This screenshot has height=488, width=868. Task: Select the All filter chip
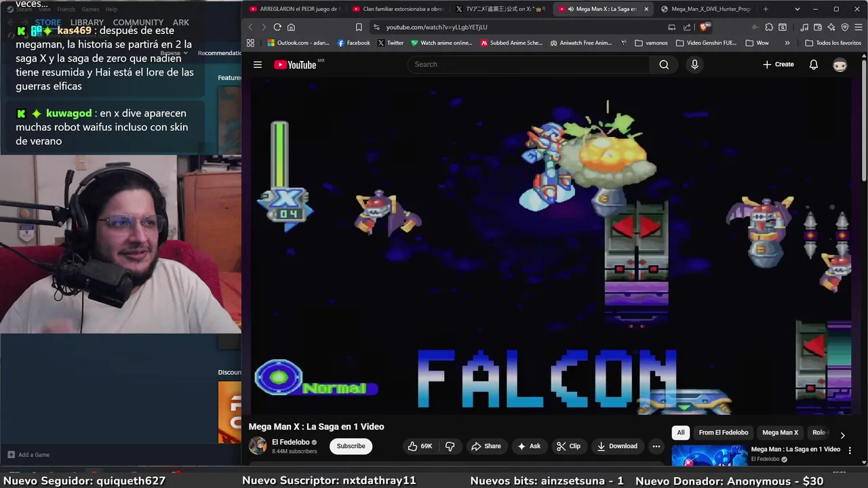[681, 432]
